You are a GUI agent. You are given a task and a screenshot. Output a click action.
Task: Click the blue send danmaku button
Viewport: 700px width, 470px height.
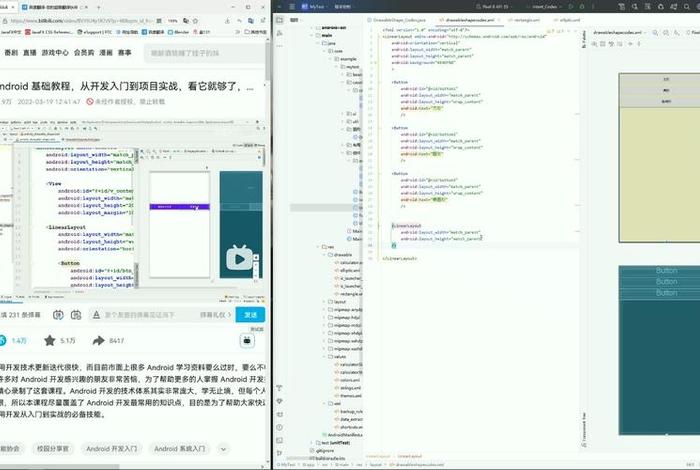click(250, 314)
